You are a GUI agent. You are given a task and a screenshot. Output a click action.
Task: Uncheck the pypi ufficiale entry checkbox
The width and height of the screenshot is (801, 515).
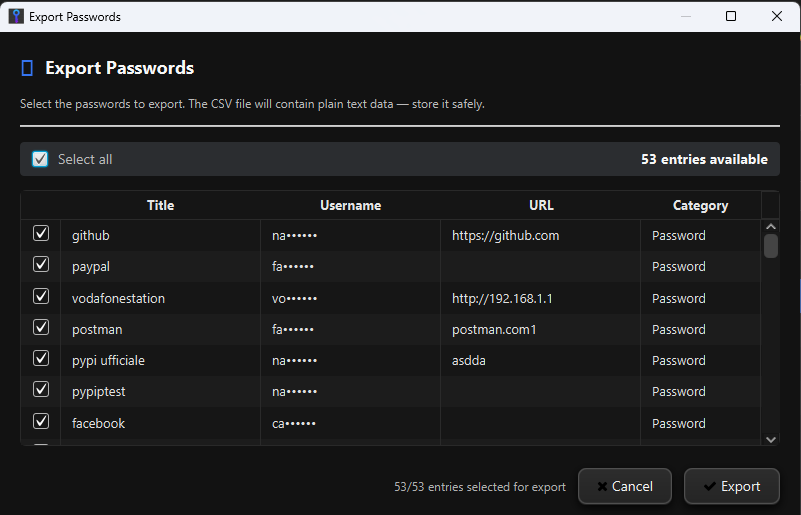click(x=41, y=359)
